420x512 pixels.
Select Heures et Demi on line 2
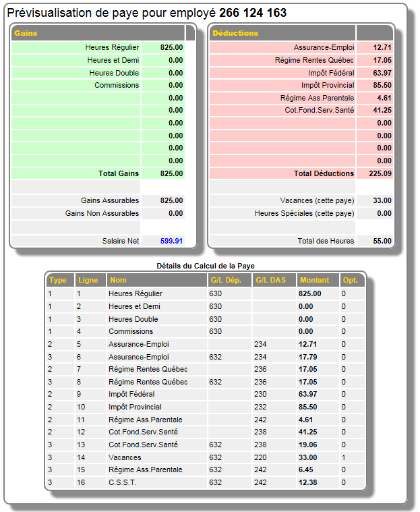(x=134, y=306)
